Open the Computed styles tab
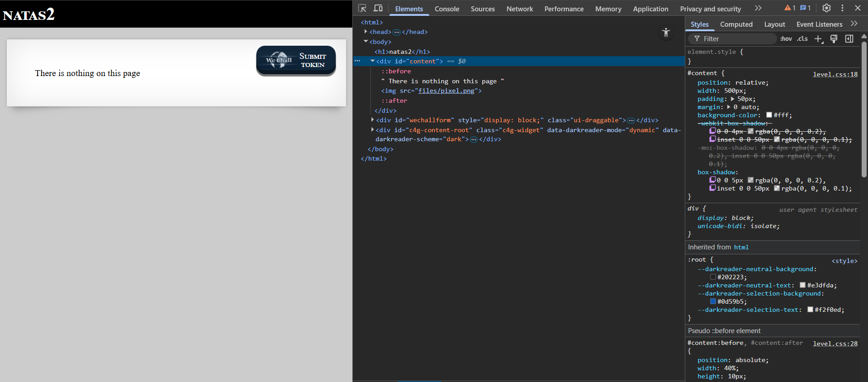Image resolution: width=868 pixels, height=382 pixels. coord(736,24)
